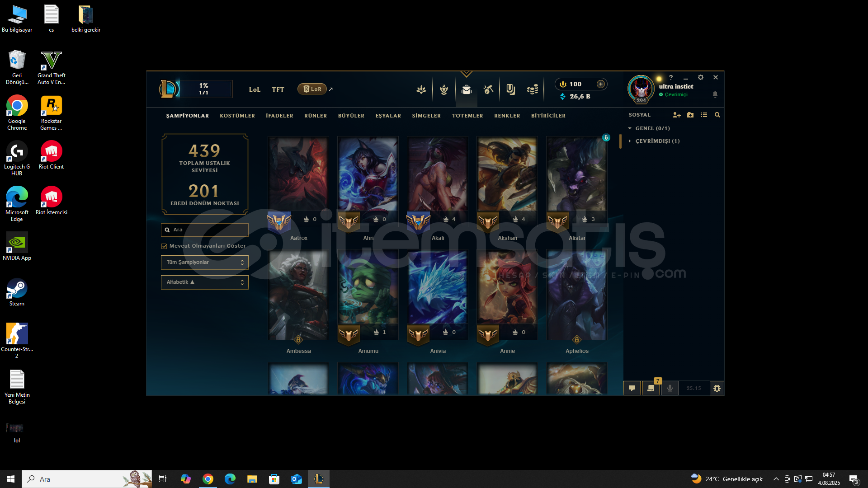Open the Anivia champion card

coord(438,295)
